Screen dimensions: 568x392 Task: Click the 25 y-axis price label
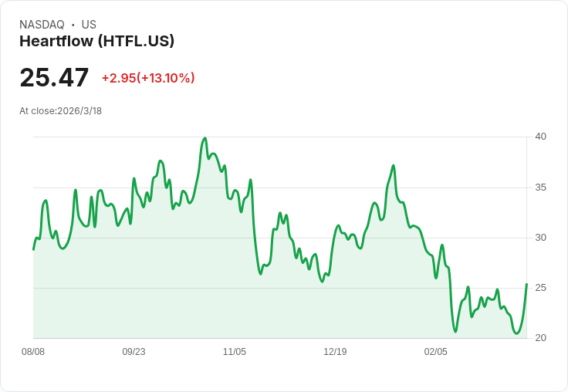(540, 288)
